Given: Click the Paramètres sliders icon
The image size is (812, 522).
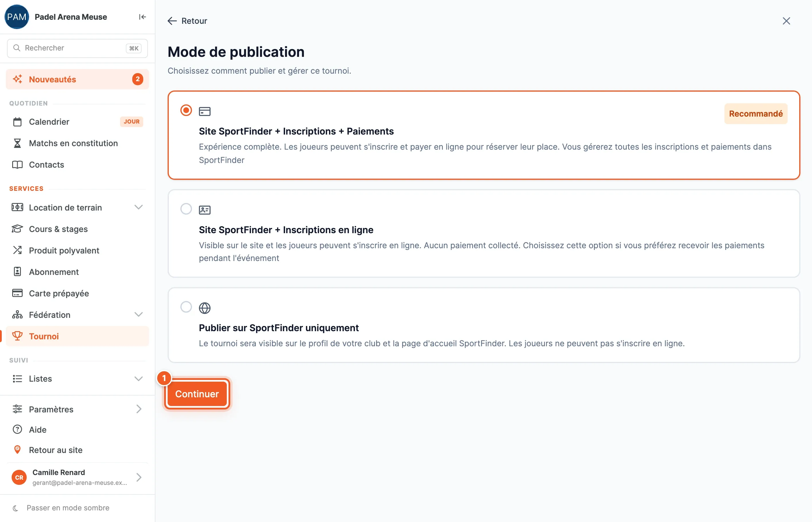Looking at the screenshot, I should 17,409.
